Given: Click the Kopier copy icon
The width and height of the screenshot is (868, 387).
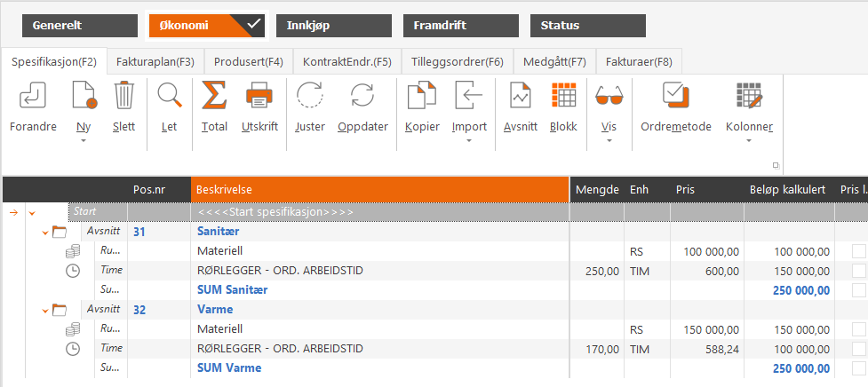Looking at the screenshot, I should tap(422, 96).
